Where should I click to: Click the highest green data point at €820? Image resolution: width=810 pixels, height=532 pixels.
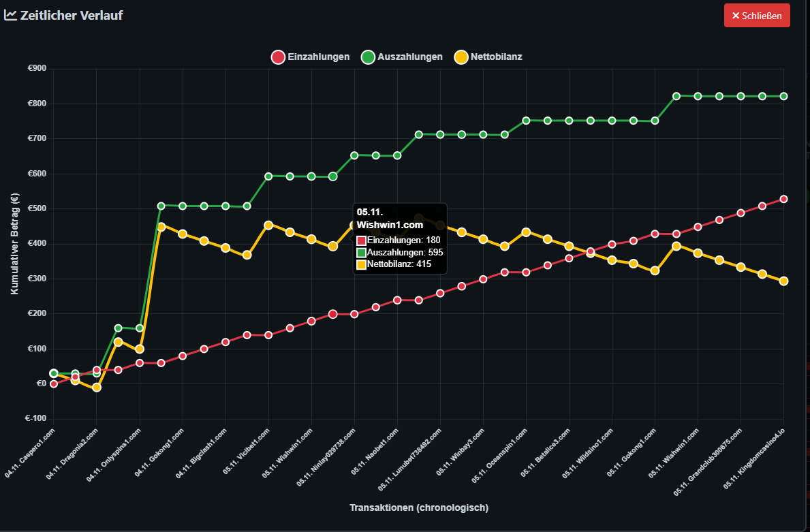(676, 95)
